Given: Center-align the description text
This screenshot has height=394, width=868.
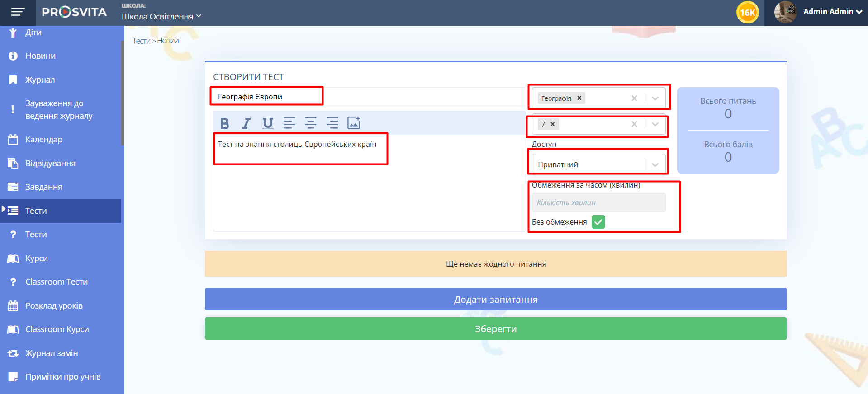Looking at the screenshot, I should 311,123.
